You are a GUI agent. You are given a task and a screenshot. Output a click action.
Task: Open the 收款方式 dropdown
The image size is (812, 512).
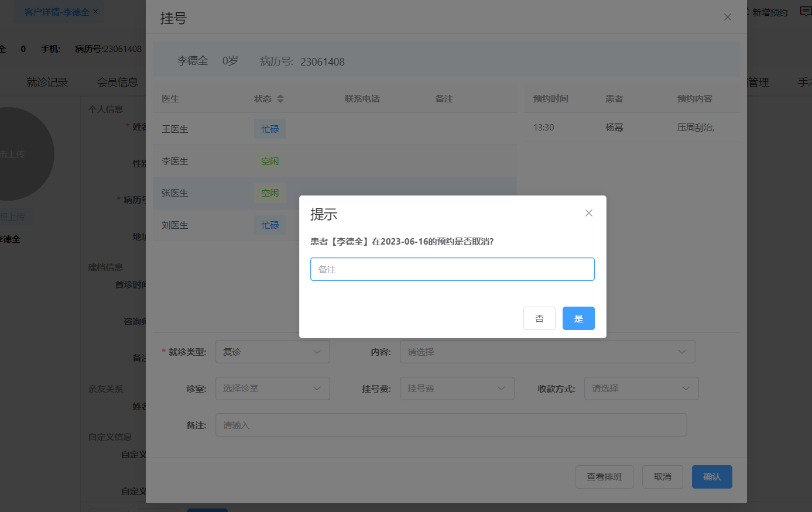(x=641, y=389)
